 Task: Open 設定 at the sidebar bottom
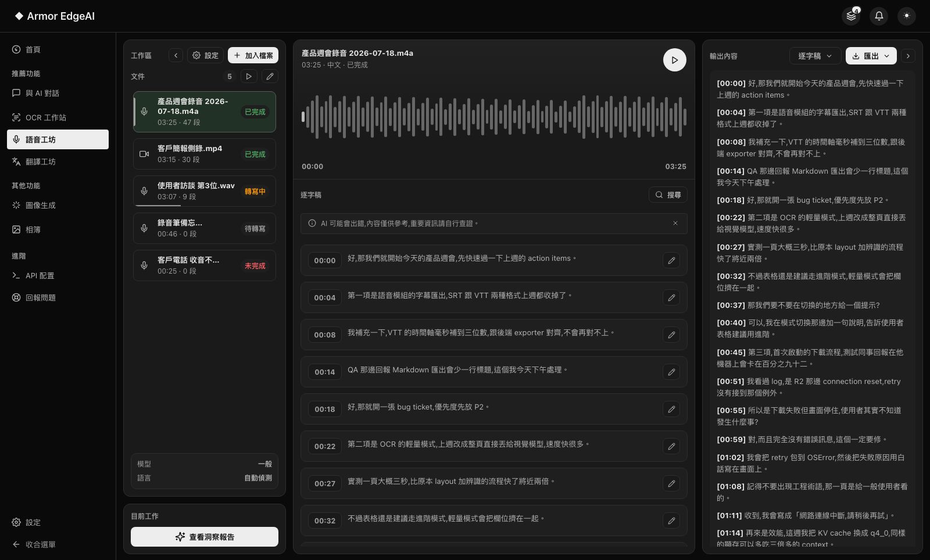click(x=58, y=522)
